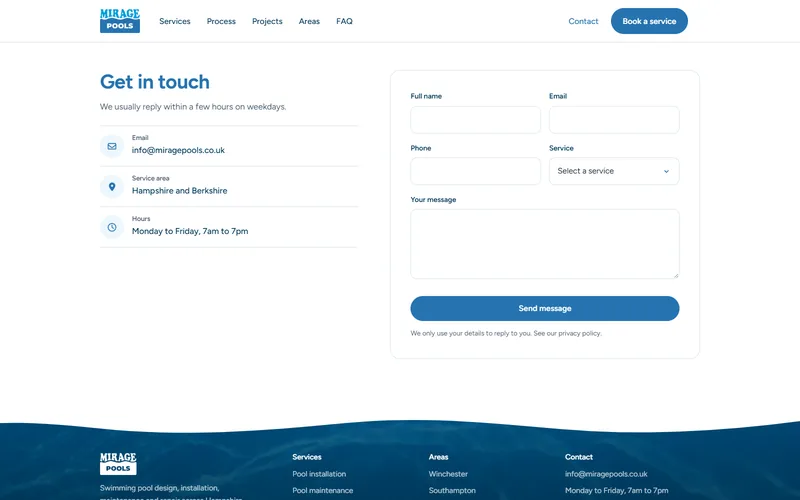Image resolution: width=800 pixels, height=500 pixels.
Task: Click the Get in touch heading
Action: coord(155,82)
